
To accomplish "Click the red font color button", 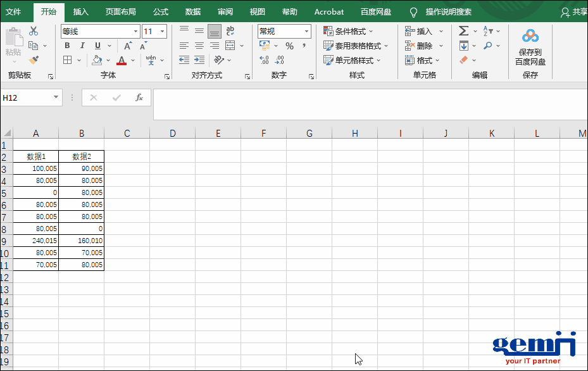I will (x=122, y=61).
